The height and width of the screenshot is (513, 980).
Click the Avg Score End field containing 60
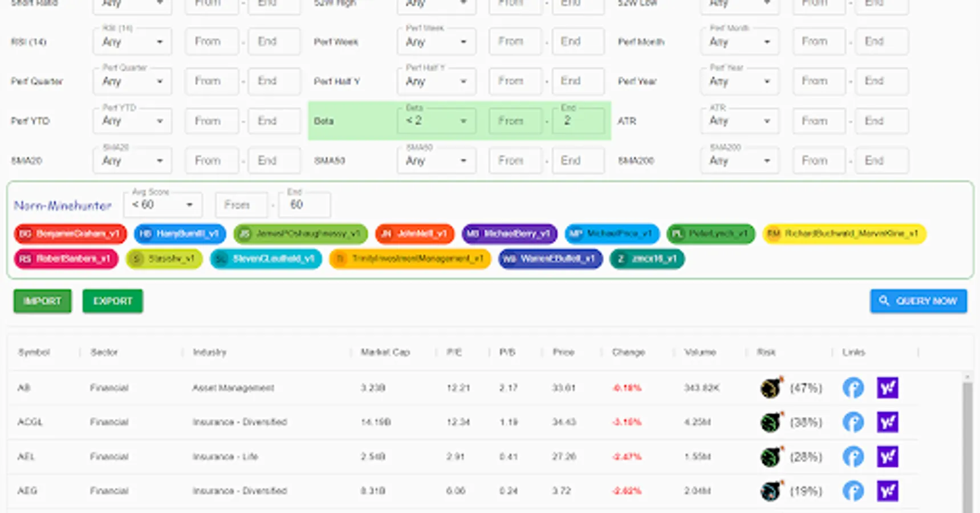click(x=304, y=205)
